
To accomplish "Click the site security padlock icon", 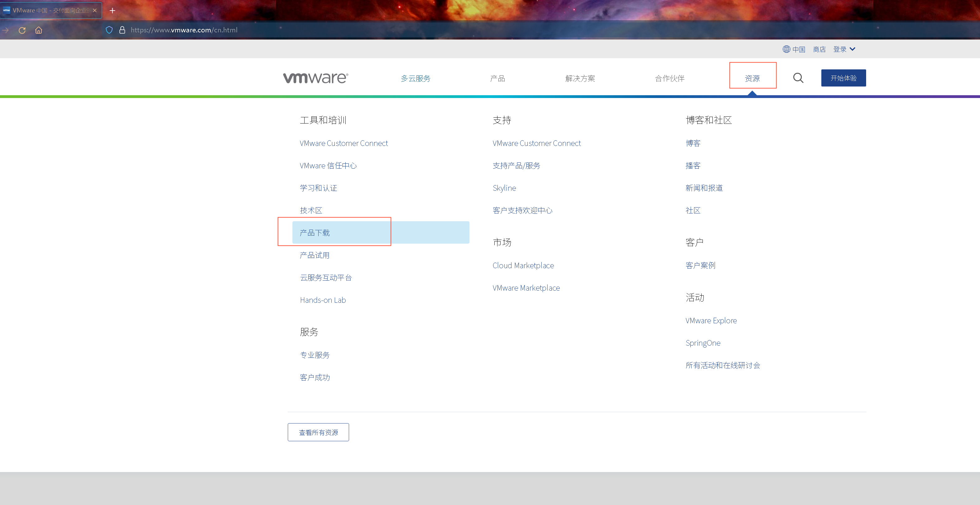I will point(122,30).
